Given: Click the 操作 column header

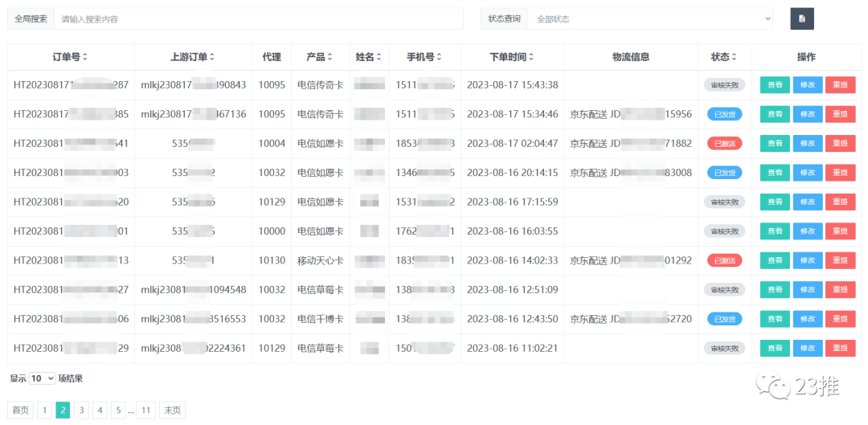Looking at the screenshot, I should 807,57.
